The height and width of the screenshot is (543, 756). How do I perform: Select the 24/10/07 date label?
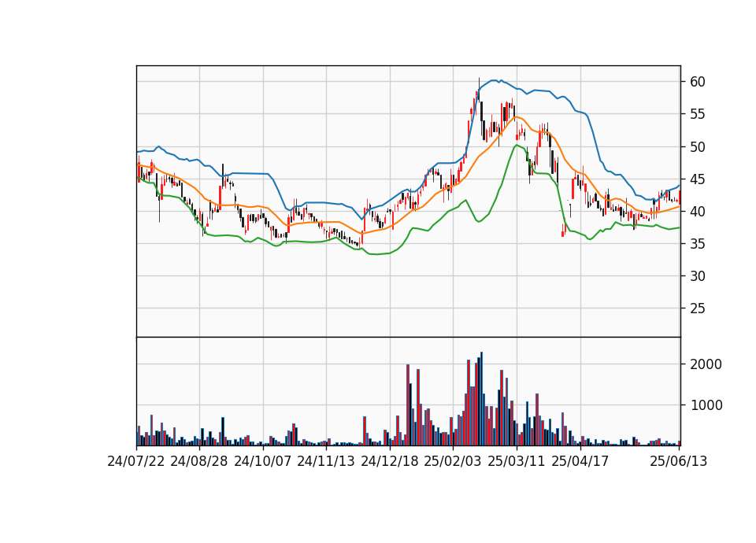pos(263,461)
